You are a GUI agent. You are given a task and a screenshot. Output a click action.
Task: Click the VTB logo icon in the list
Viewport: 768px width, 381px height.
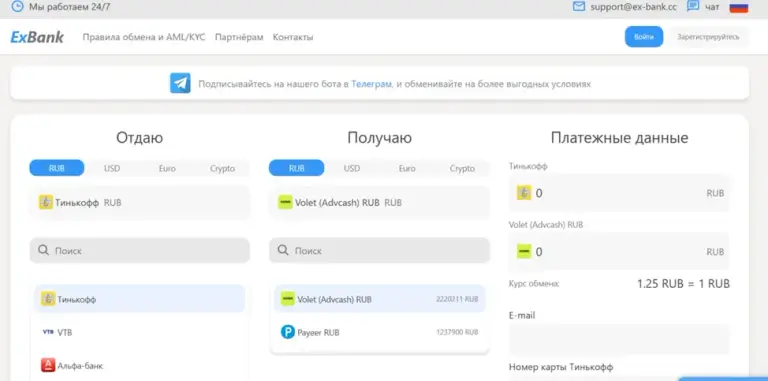pos(48,332)
